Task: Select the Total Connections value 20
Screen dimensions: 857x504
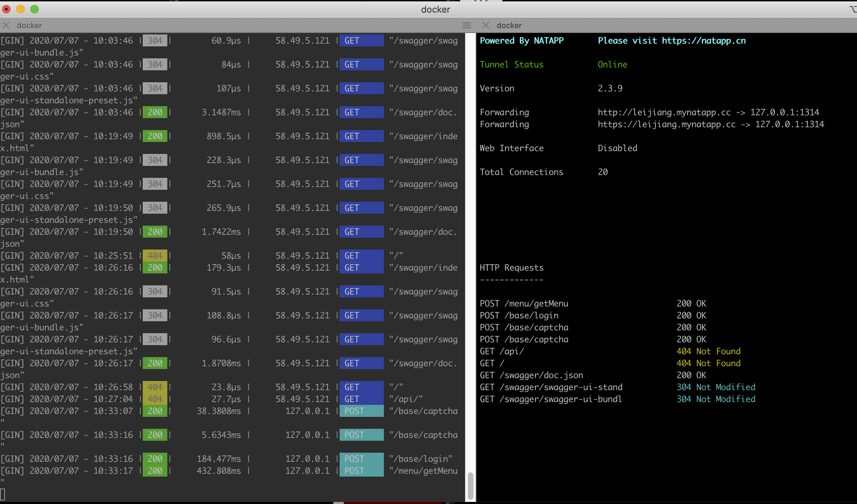Action: click(603, 172)
